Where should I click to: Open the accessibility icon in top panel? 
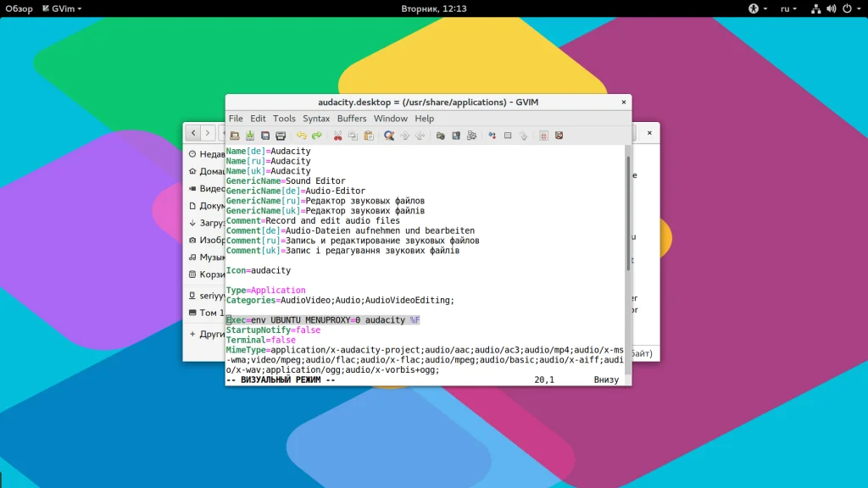(752, 8)
